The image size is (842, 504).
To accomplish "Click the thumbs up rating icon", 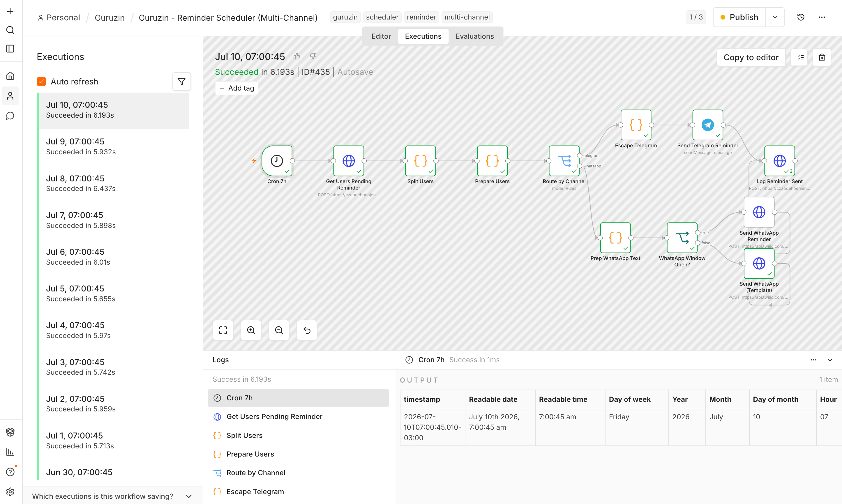I will (297, 56).
